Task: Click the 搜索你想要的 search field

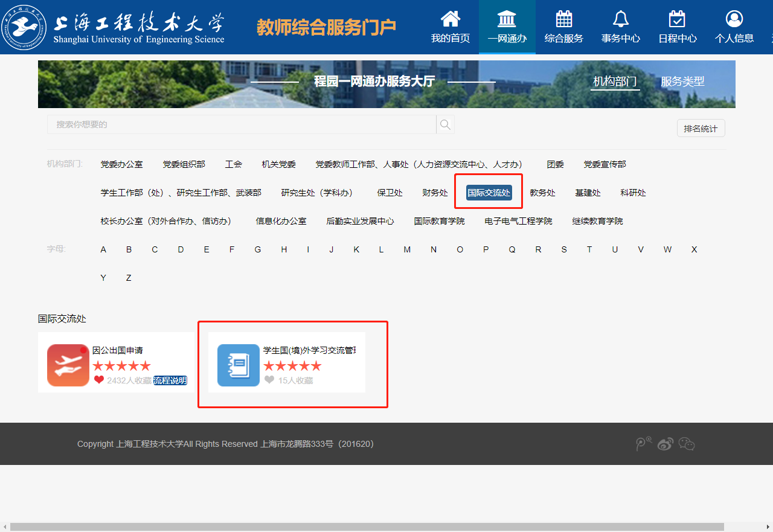Action: pos(242,124)
